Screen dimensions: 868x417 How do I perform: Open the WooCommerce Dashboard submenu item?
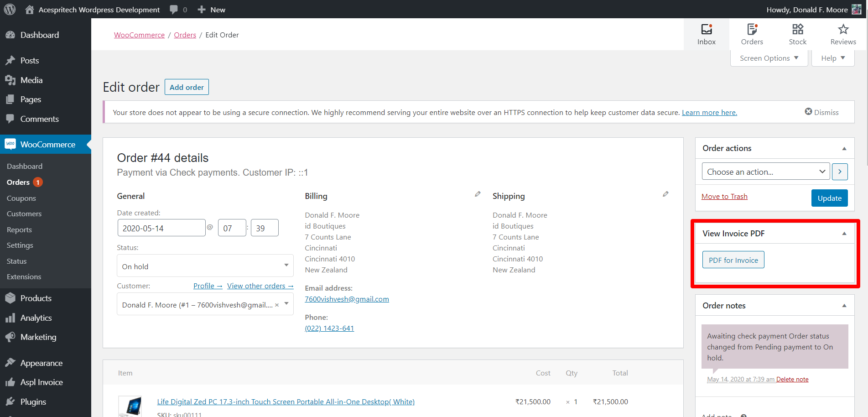25,167
